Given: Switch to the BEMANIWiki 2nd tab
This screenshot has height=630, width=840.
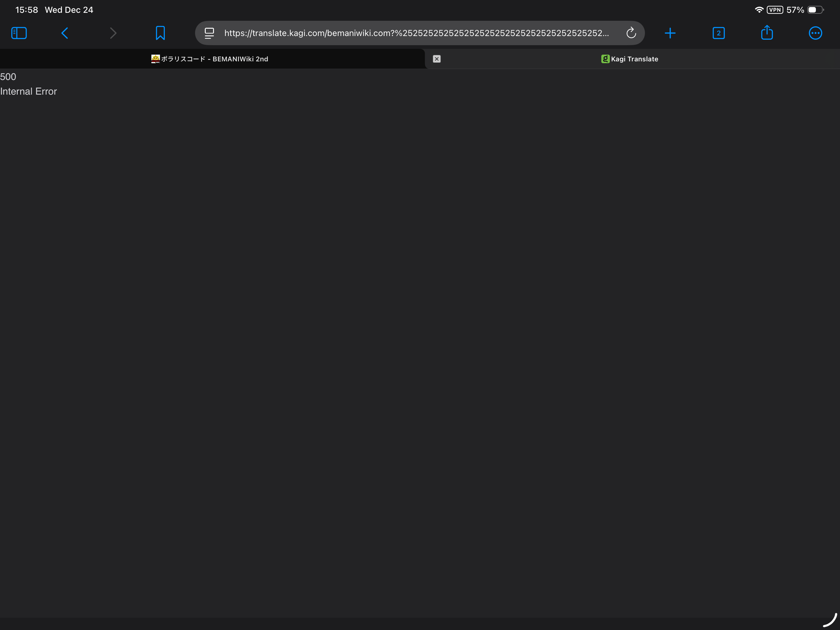Looking at the screenshot, I should (210, 59).
